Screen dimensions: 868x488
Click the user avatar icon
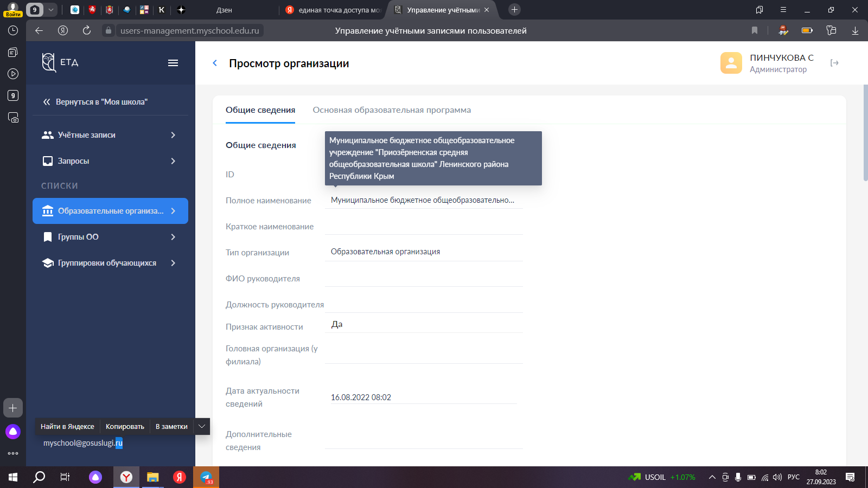(731, 63)
